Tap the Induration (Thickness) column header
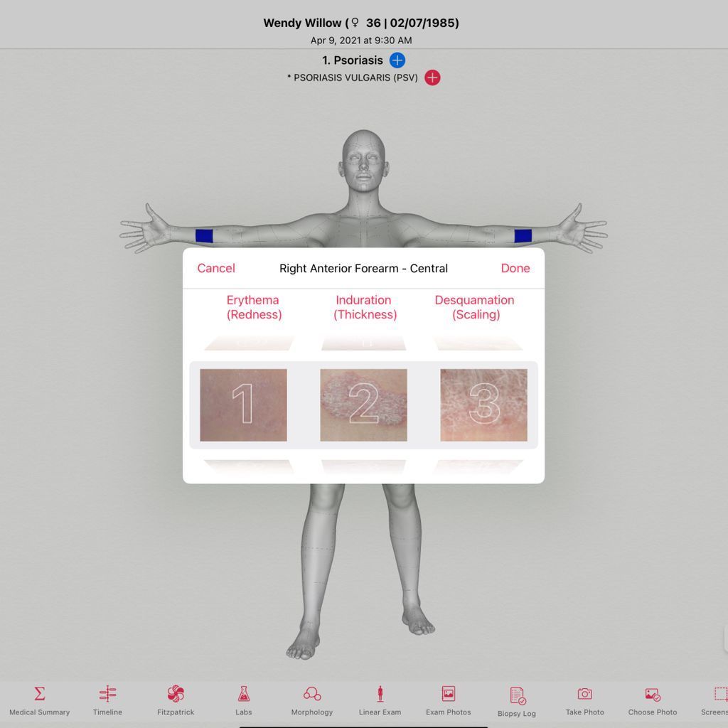The height and width of the screenshot is (728, 728). pyautogui.click(x=365, y=307)
